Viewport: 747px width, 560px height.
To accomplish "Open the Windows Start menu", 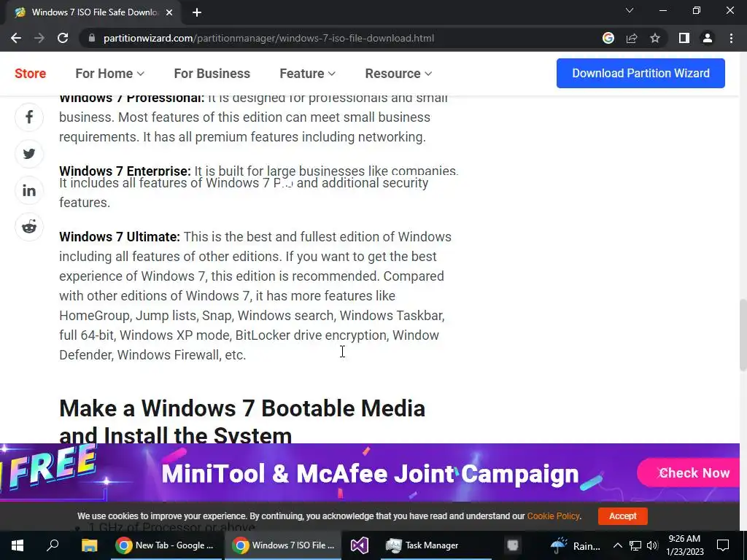I will point(18,545).
